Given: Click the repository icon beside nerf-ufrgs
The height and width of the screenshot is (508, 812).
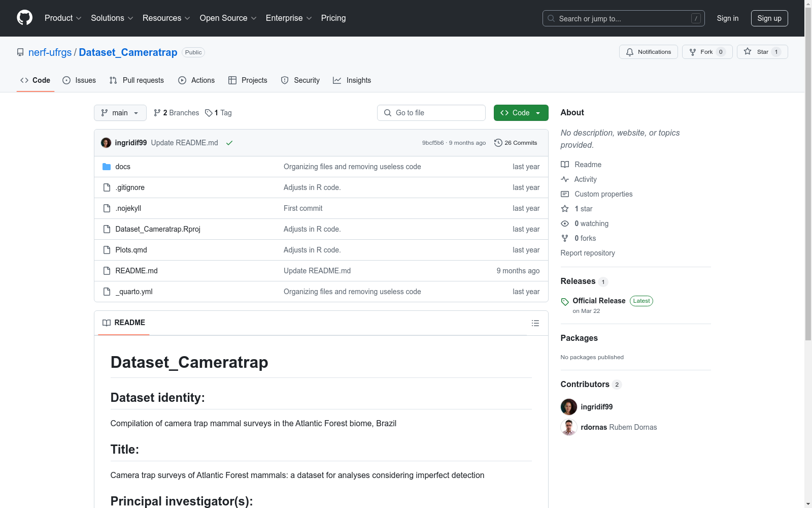Looking at the screenshot, I should (20, 52).
